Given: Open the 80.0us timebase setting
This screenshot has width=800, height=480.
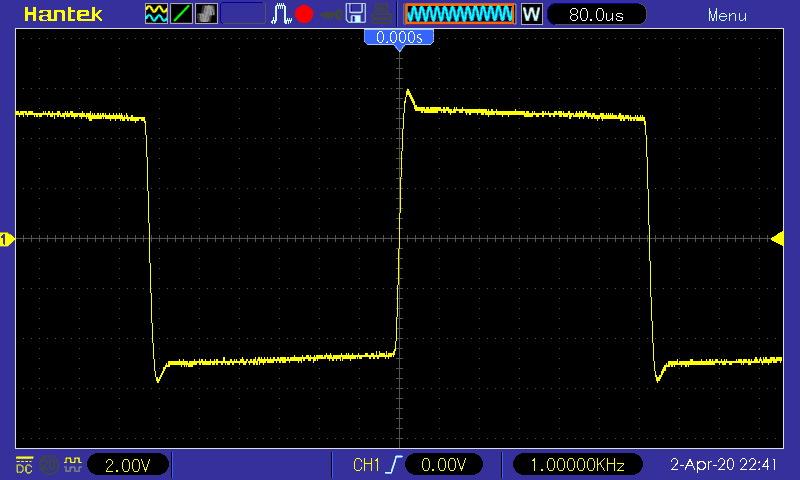Looking at the screenshot, I should point(596,14).
